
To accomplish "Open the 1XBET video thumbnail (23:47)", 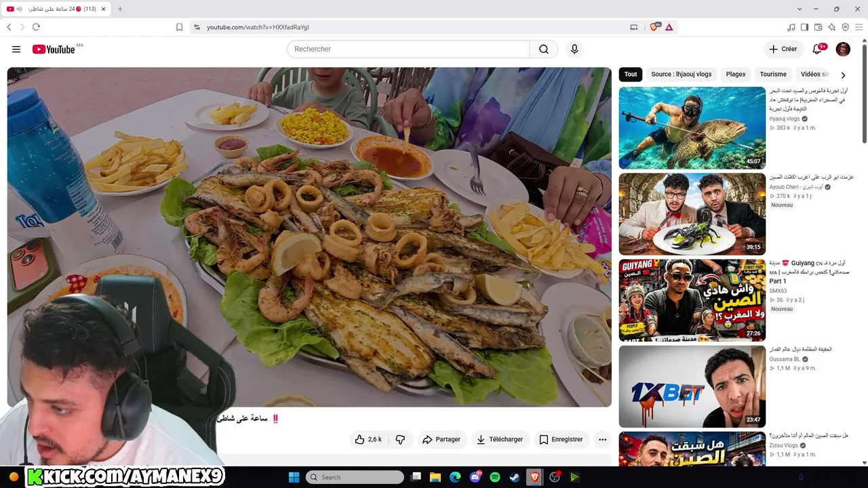I will [x=692, y=387].
